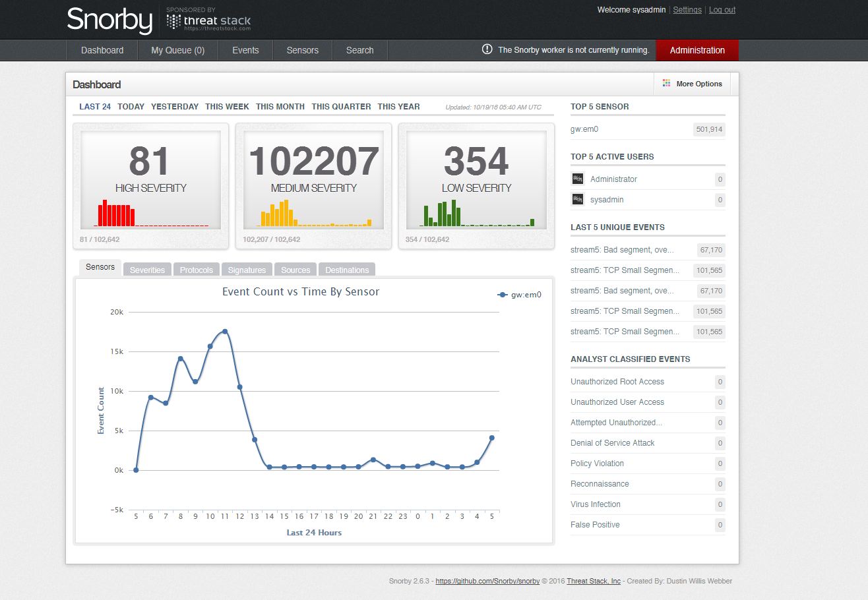Open the Settings link
This screenshot has width=868, height=600.
point(687,10)
